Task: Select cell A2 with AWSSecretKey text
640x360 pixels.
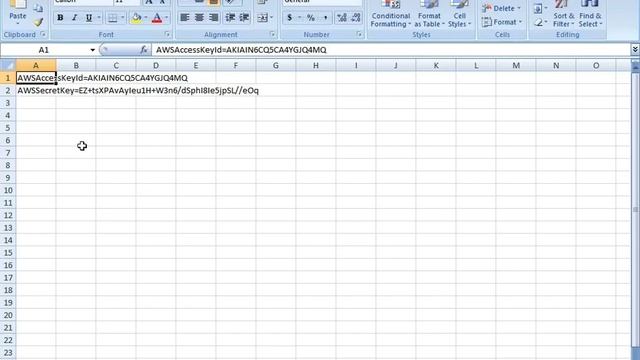Action: (36, 90)
